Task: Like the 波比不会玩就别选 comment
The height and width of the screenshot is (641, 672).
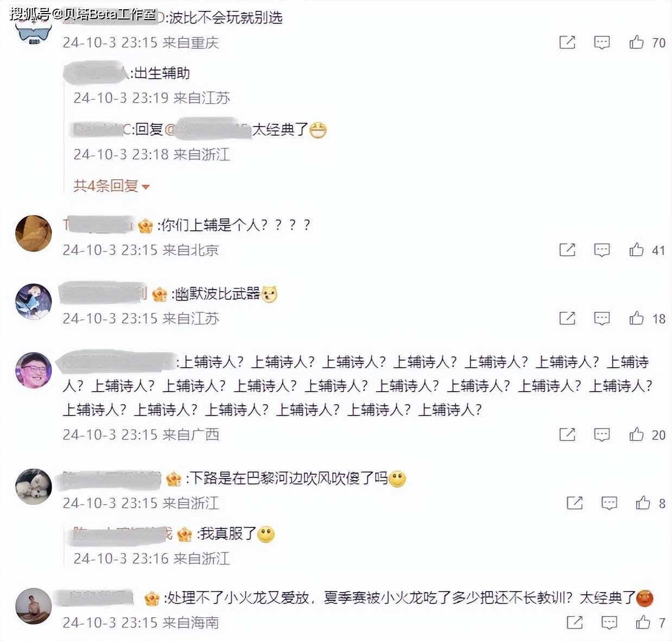Action: [636, 42]
